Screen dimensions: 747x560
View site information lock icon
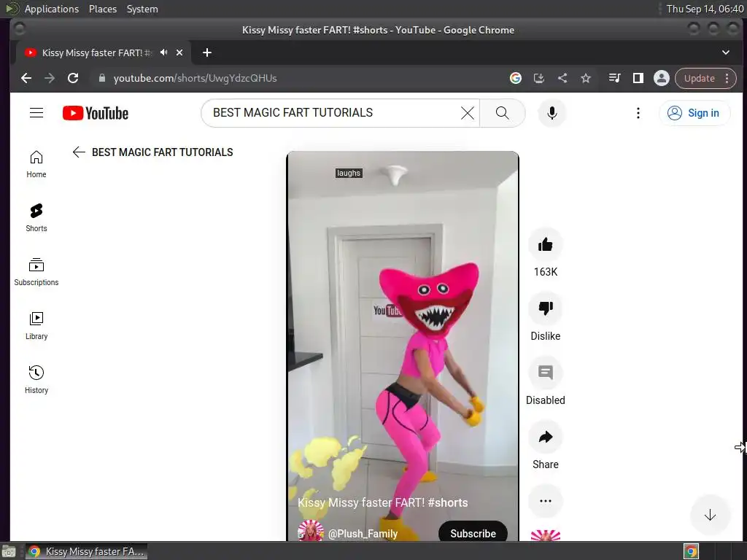tap(101, 78)
